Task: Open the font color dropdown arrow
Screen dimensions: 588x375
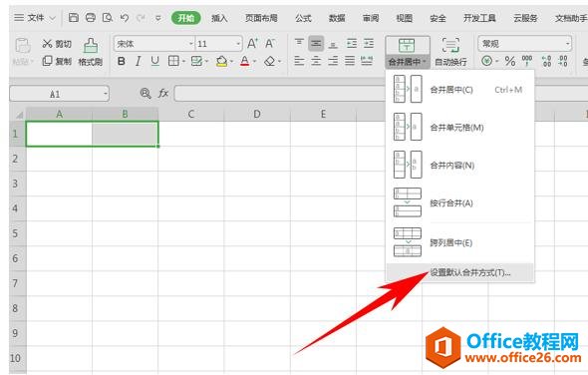Action: click(x=254, y=61)
